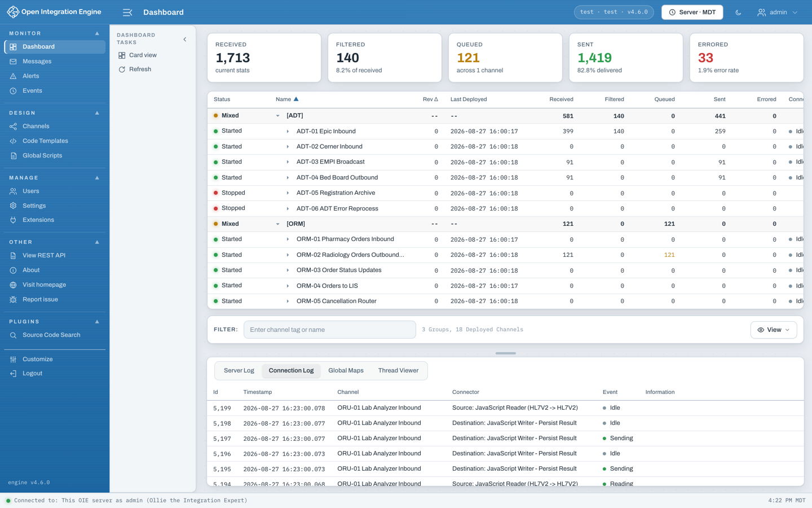Switch to dark mode with moon icon
Viewport: 812px width, 508px height.
pyautogui.click(x=738, y=12)
